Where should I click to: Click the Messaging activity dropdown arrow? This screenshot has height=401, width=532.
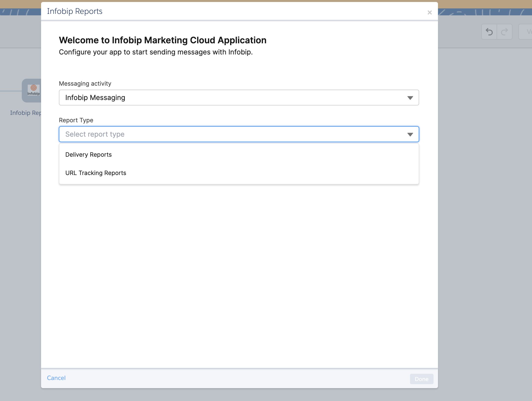tap(410, 98)
